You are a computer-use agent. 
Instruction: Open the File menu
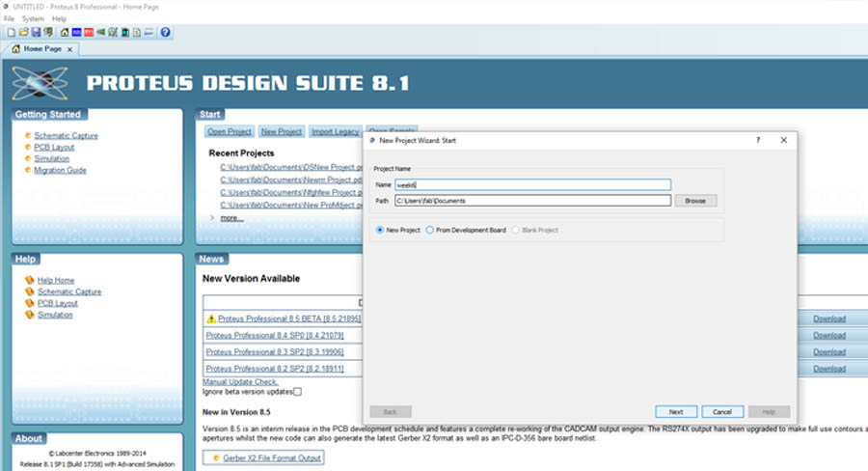click(10, 19)
